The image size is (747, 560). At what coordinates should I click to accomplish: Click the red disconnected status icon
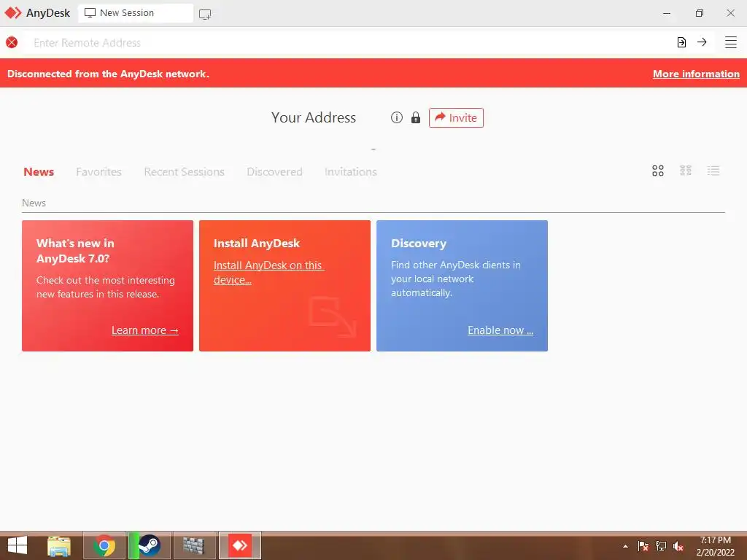click(x=12, y=42)
